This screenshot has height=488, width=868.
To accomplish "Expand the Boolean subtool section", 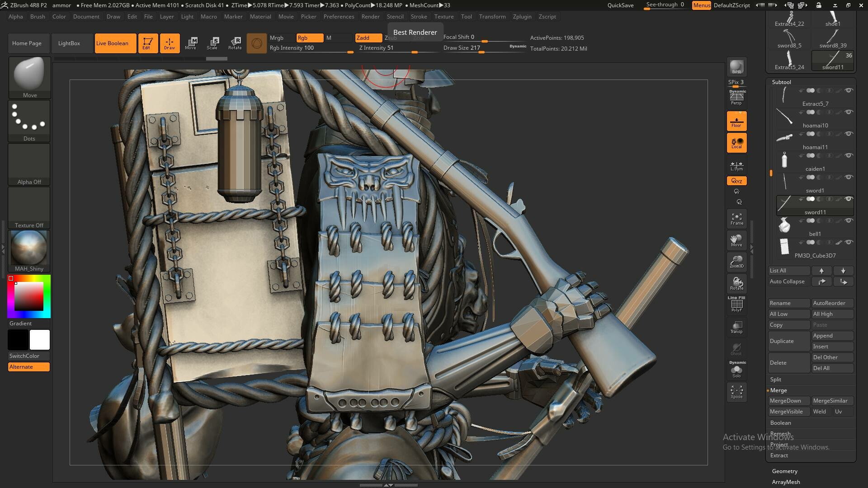I will click(x=780, y=423).
